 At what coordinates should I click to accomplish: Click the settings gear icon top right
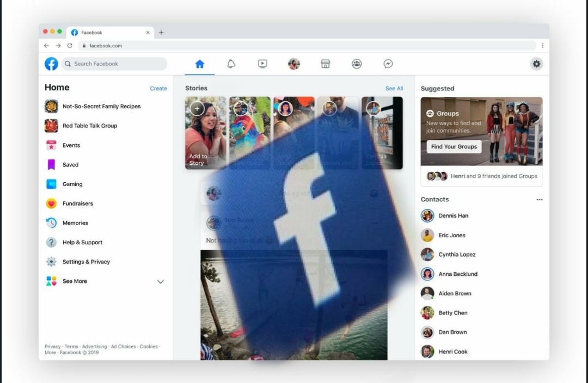click(536, 64)
